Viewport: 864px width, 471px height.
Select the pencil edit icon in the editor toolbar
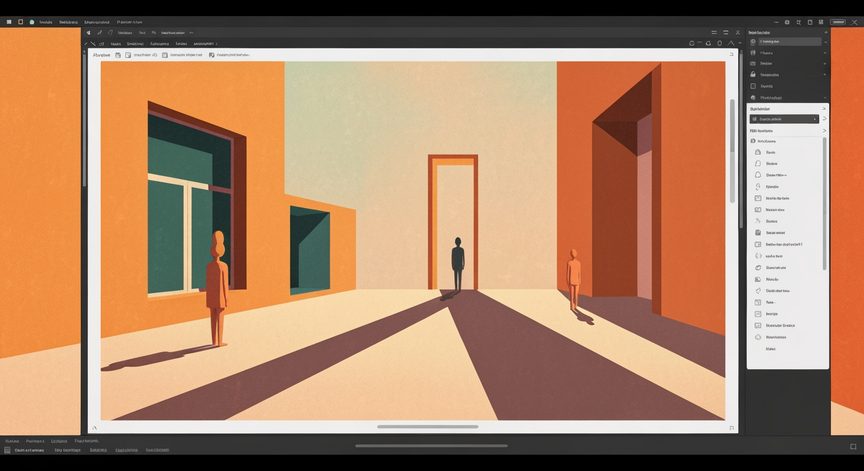click(100, 33)
